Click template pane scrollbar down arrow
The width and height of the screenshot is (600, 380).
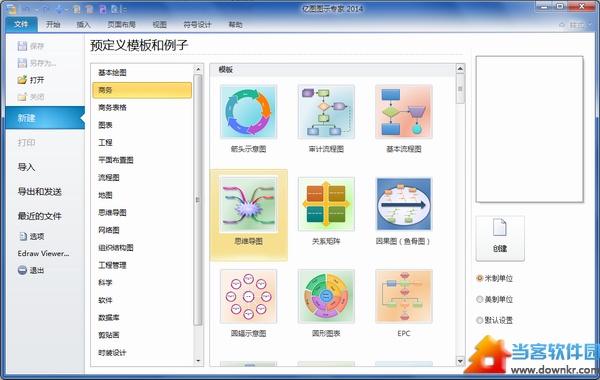[460, 361]
